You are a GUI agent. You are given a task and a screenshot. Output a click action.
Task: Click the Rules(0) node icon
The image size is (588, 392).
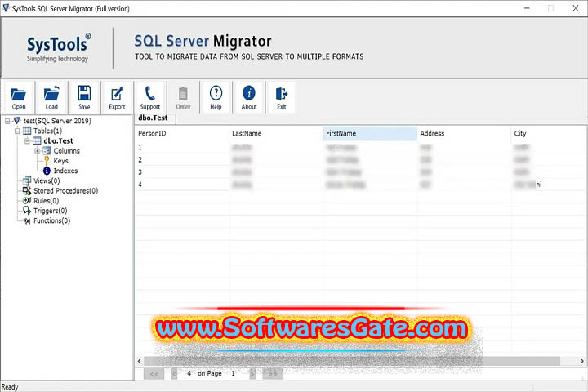click(x=27, y=200)
